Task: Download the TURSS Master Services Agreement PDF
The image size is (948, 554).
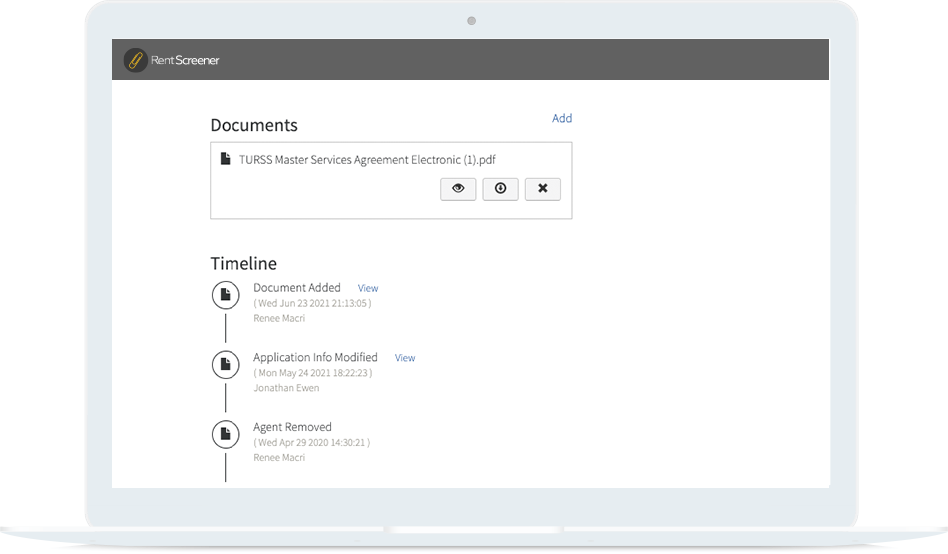Action: pyautogui.click(x=500, y=189)
